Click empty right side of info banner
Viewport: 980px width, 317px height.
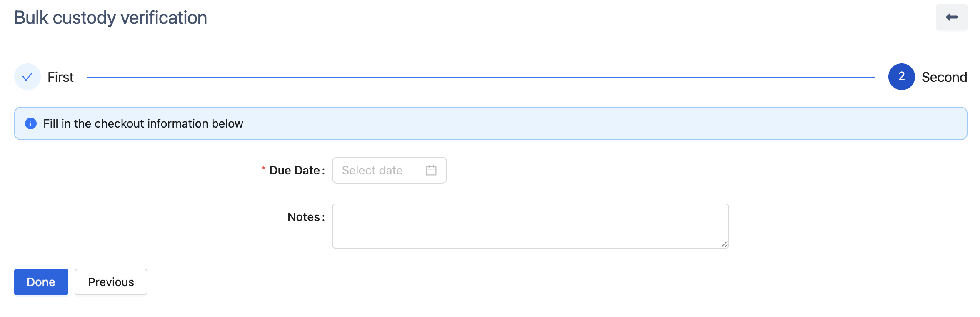708,123
